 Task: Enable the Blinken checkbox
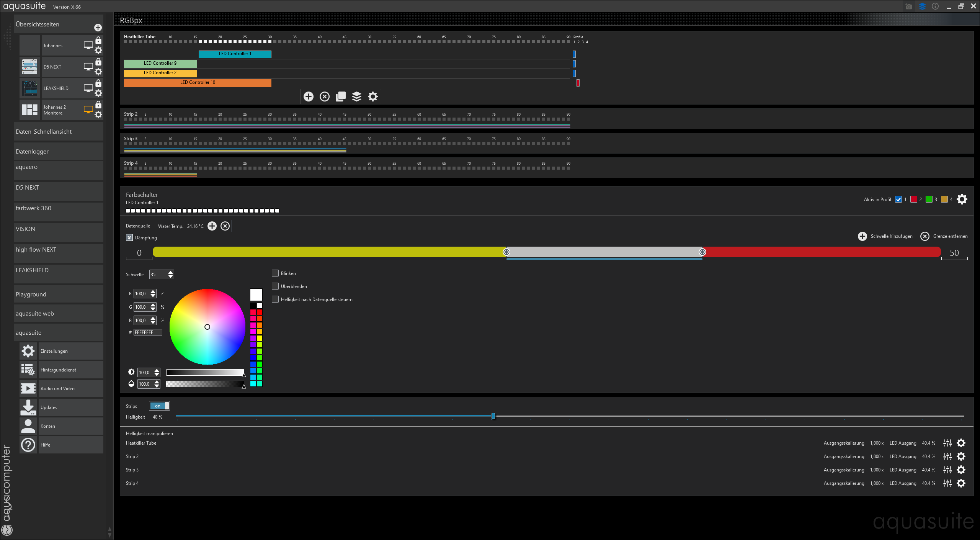tap(275, 273)
